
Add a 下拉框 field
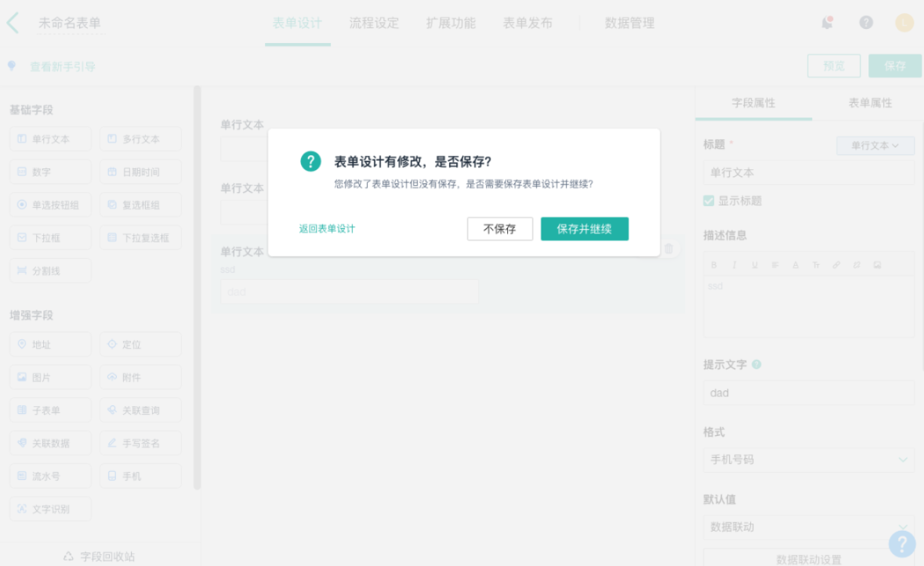point(51,238)
